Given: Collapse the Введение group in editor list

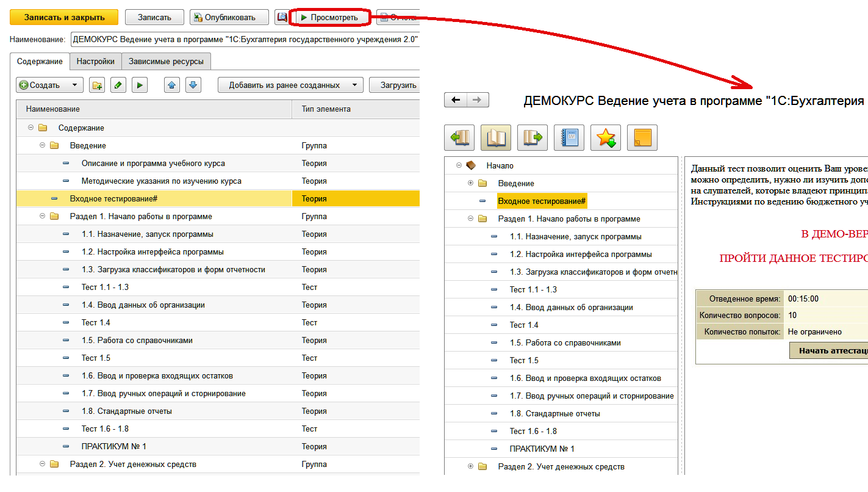Looking at the screenshot, I should click(43, 145).
